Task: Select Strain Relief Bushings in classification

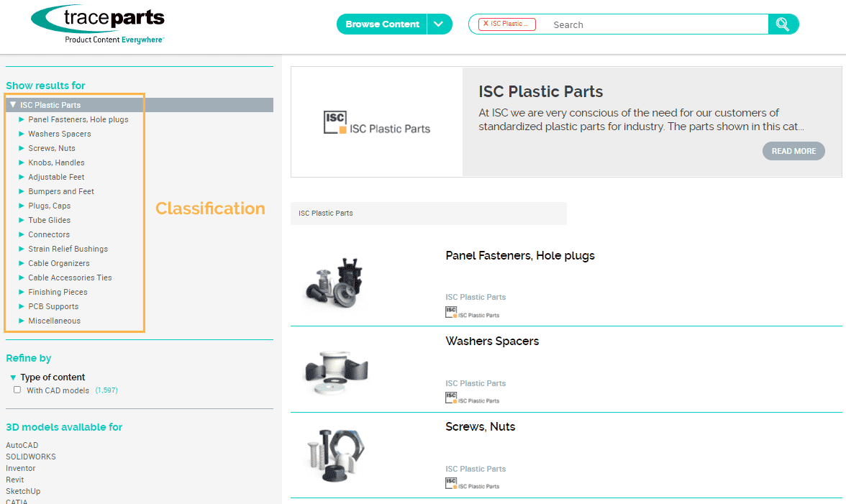Action: click(x=68, y=249)
